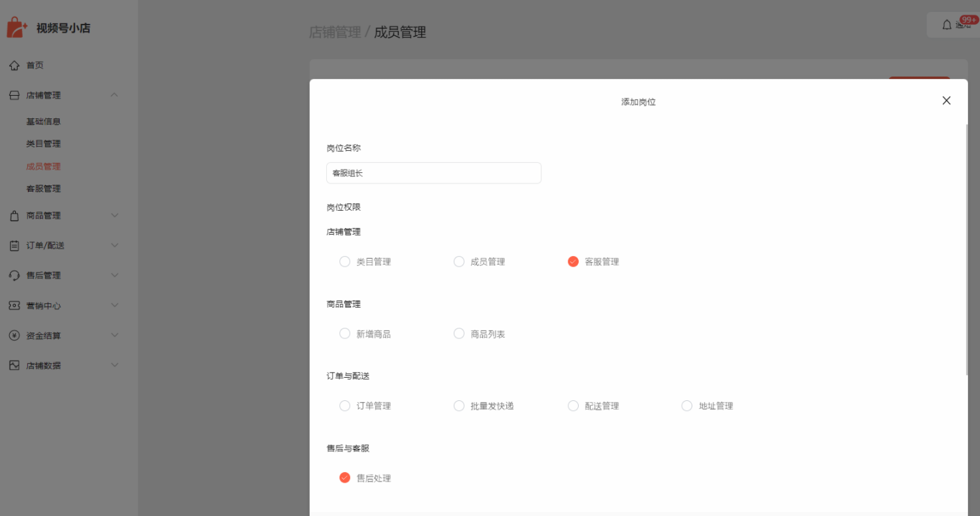This screenshot has width=980, height=516.
Task: Click the 营销中心 coupon icon
Action: (14, 305)
